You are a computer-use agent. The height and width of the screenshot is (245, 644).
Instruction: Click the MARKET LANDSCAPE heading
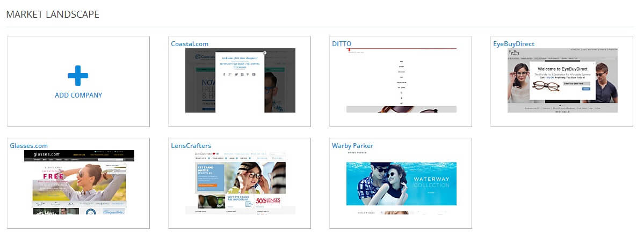pos(53,14)
